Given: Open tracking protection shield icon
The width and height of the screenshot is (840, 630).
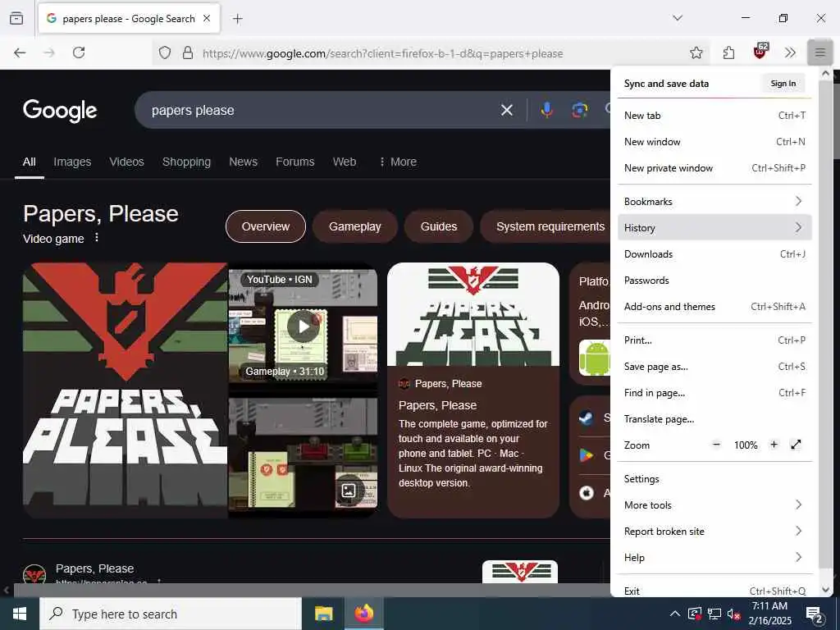Looking at the screenshot, I should (x=165, y=52).
